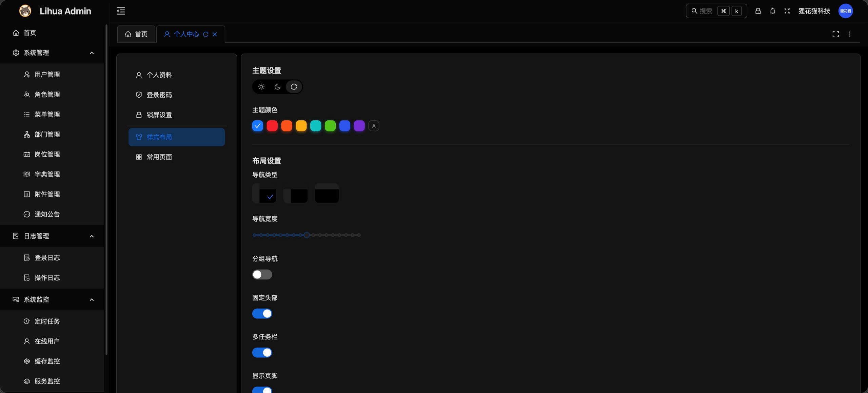This screenshot has width=868, height=393.
Task: Open 通知公告 in sidebar
Action: [x=52, y=214]
